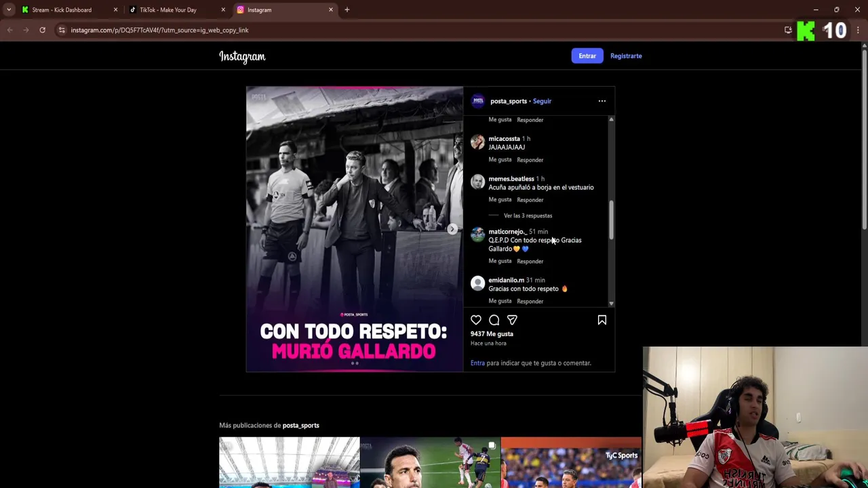The image size is (868, 488).
Task: Expand Ver las 3 respuestas
Action: (528, 216)
